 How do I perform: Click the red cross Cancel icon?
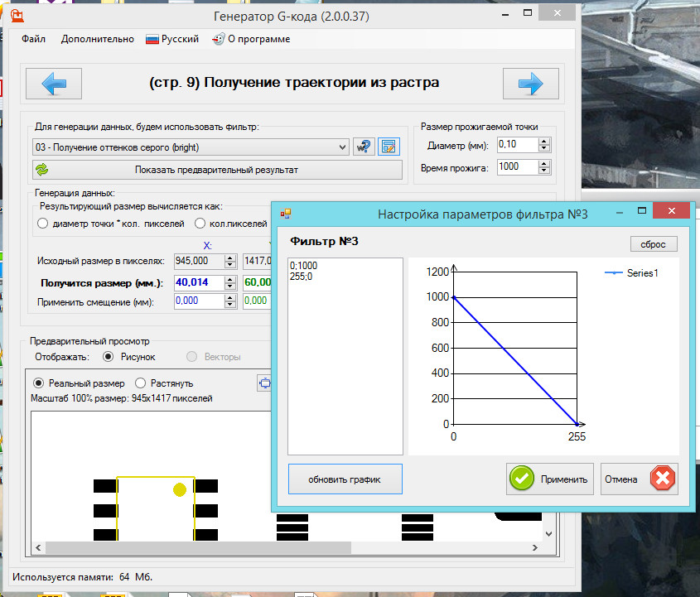(663, 479)
